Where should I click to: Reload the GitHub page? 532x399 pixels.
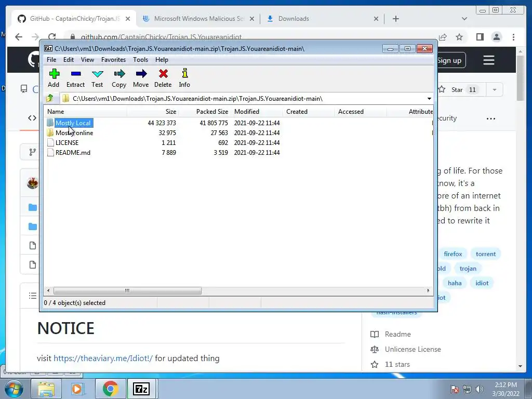point(52,37)
